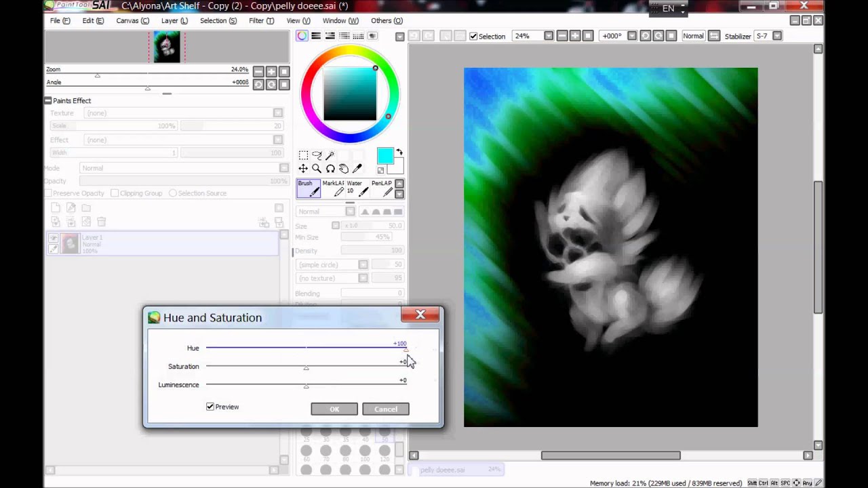Image resolution: width=868 pixels, height=488 pixels.
Task: Click the undo button in toolbar
Action: [414, 36]
